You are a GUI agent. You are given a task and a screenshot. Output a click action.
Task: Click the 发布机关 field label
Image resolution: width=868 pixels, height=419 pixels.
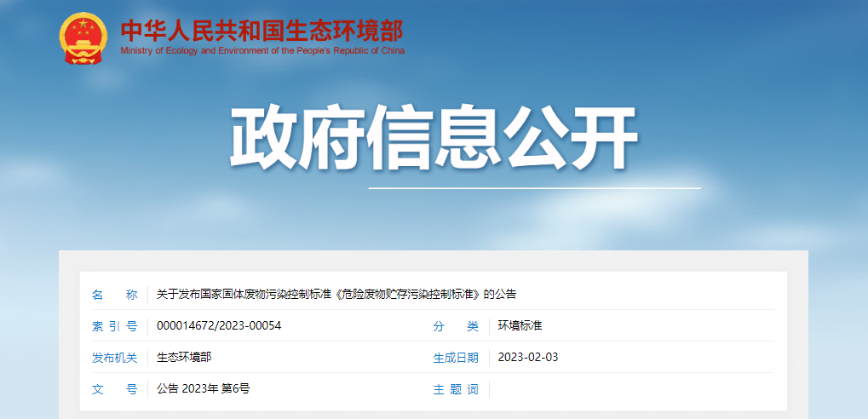click(115, 359)
